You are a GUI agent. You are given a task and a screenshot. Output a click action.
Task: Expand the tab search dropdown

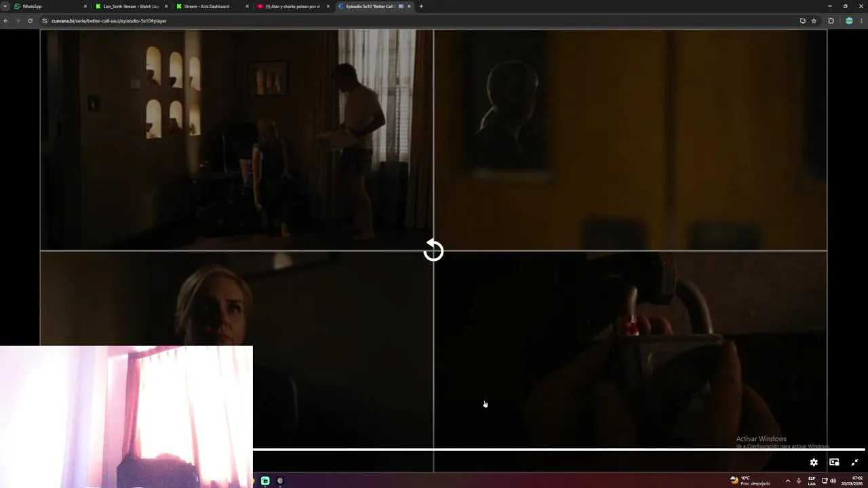[x=5, y=6]
